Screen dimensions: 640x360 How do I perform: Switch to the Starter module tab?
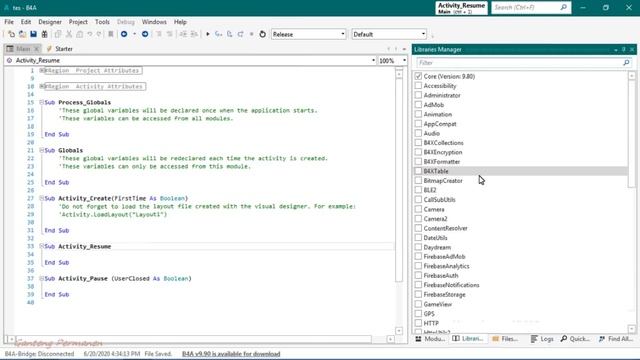click(x=60, y=49)
